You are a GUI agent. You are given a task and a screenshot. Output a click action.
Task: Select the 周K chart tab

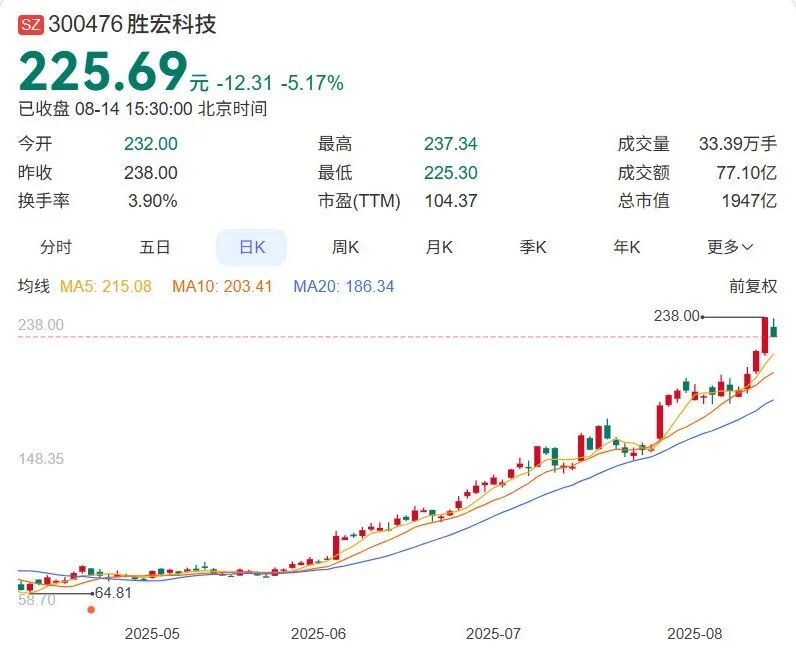(x=345, y=247)
